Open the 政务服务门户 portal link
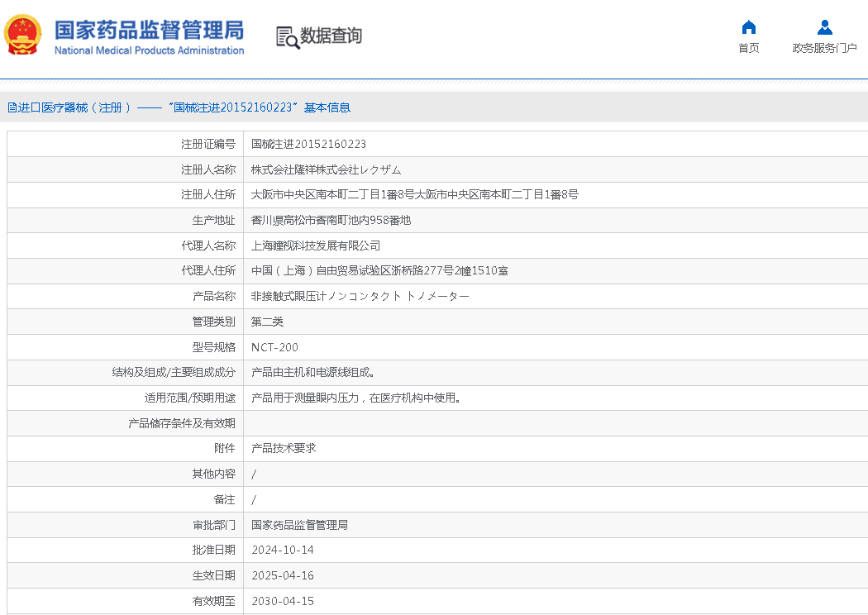Viewport: 868px width, 615px height. click(x=824, y=47)
